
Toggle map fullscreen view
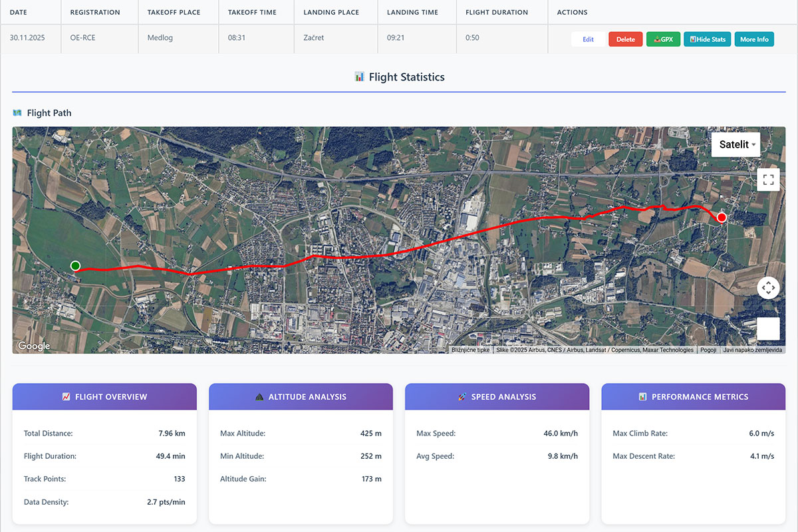click(768, 180)
